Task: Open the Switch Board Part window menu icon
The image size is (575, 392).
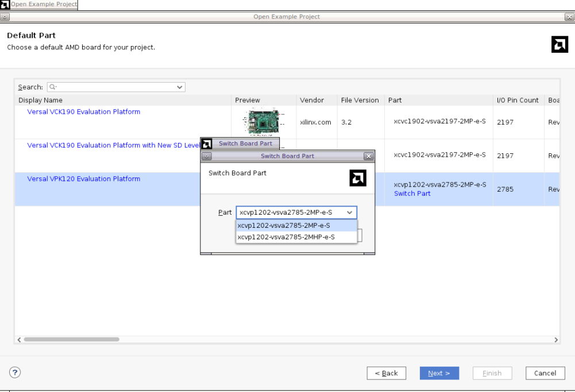Action: point(207,156)
